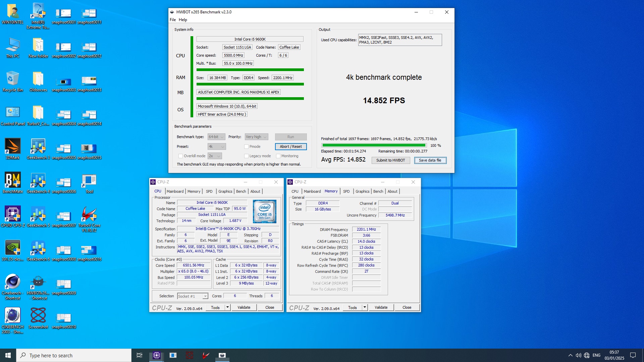This screenshot has width=644, height=362.
Task: Click the Abort / Reset button
Action: [291, 146]
